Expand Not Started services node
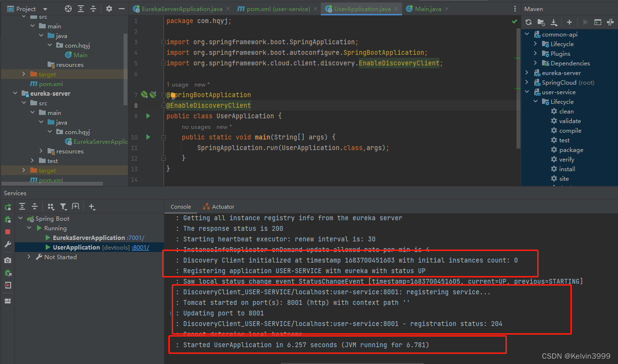Screen dimensions: 618x364 click(29, 257)
